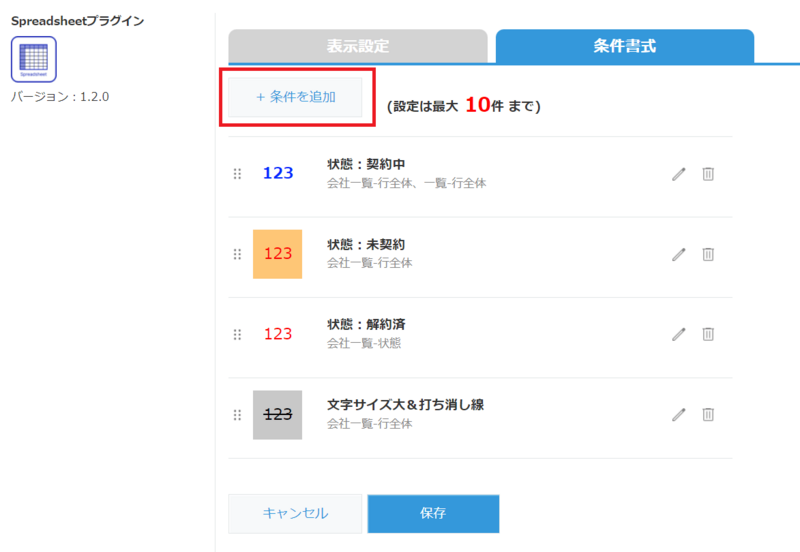Delete the 状態：契約中 condition via trash icon
Viewport: 800px width, 552px height.
click(x=708, y=174)
